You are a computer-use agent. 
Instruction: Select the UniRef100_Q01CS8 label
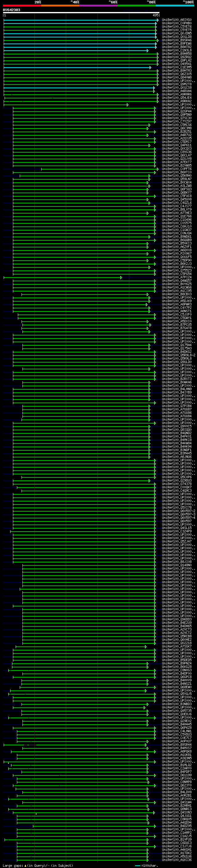tap(177, 88)
